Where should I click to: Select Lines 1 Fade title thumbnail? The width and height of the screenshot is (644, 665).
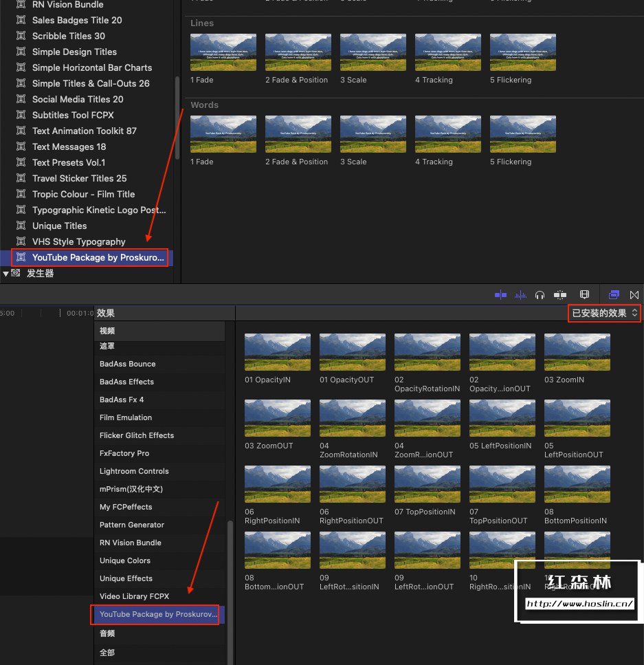[x=223, y=52]
